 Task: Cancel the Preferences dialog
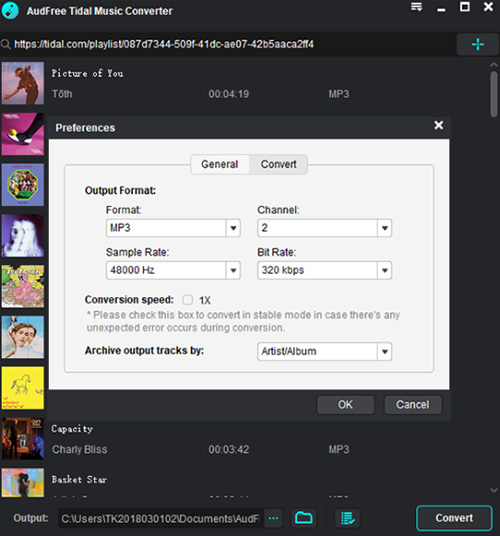[x=413, y=405]
